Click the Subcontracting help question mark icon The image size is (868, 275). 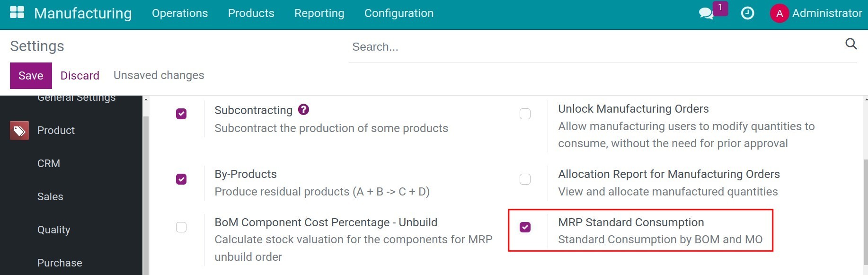coord(303,109)
